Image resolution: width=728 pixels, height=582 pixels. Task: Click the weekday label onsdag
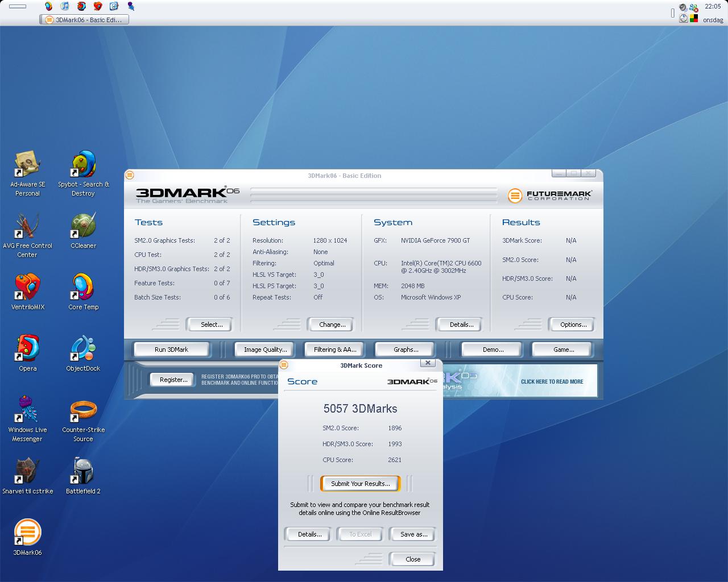(713, 20)
